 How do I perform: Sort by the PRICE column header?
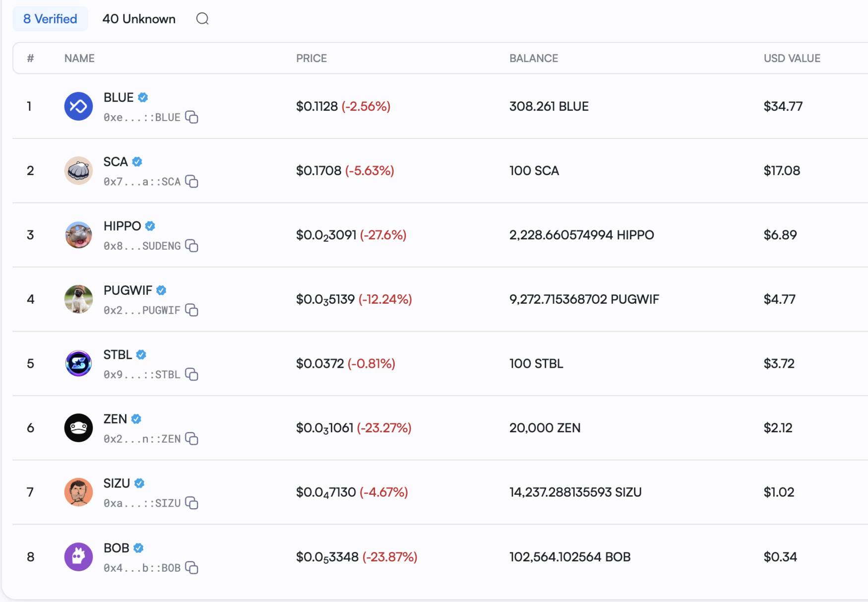coord(311,59)
